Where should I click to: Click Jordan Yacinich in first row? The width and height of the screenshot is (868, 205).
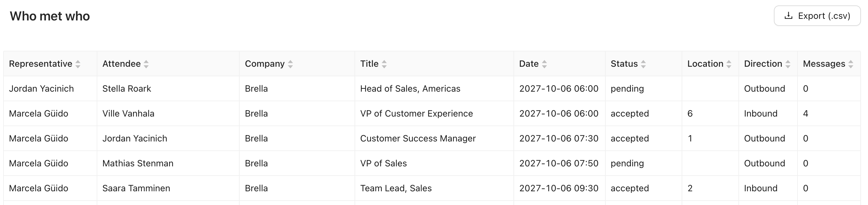coord(41,89)
